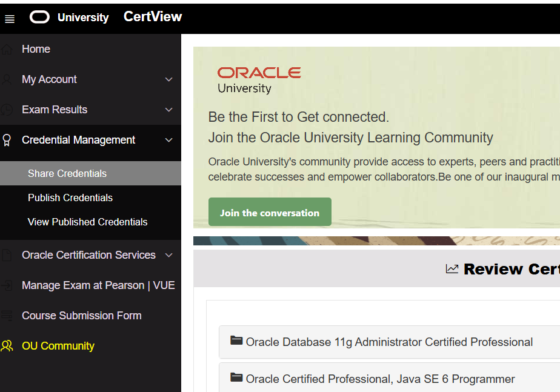Screen dimensions: 560x392
Task: Open Exam Results menu
Action: pyautogui.click(x=90, y=110)
